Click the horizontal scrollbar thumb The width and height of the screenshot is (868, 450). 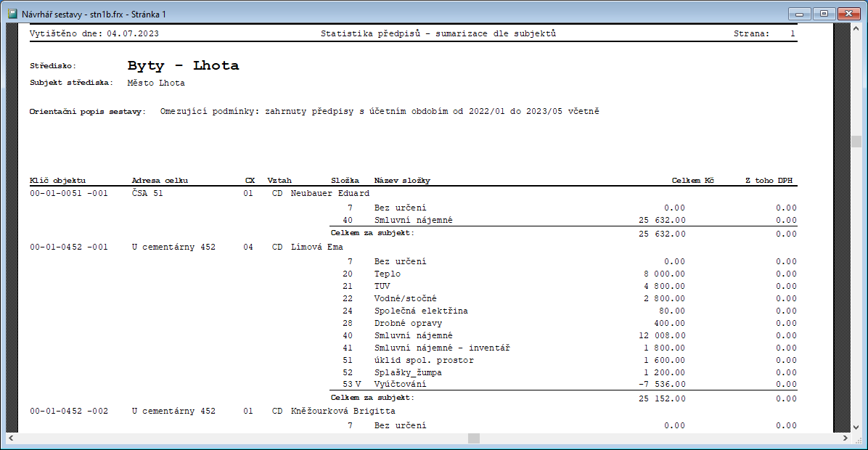(474, 438)
